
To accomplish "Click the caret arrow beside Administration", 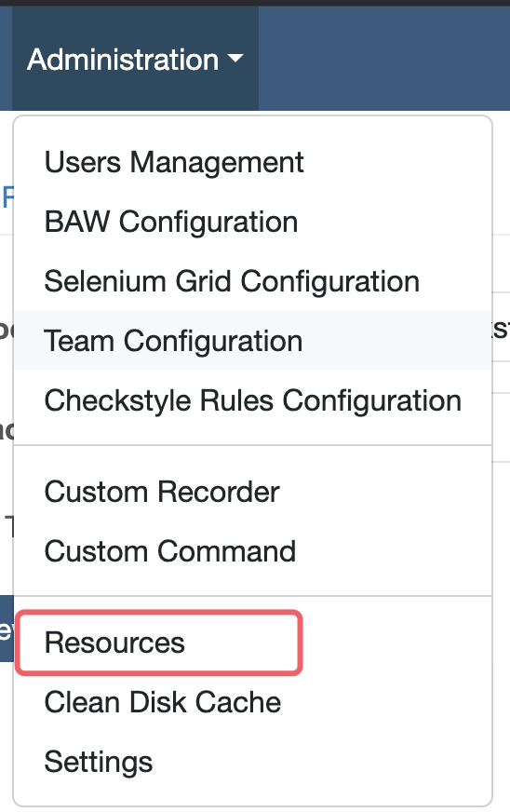I will click(235, 58).
